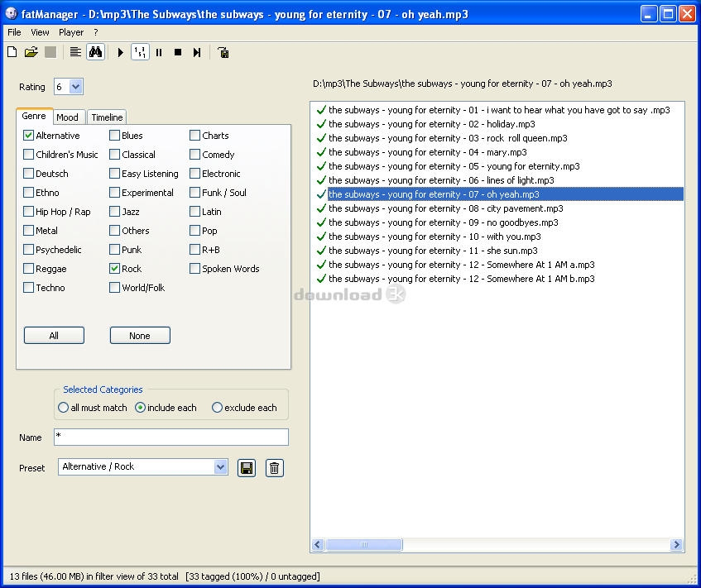Pause playback from the toolbar
The image size is (701, 588).
click(159, 52)
